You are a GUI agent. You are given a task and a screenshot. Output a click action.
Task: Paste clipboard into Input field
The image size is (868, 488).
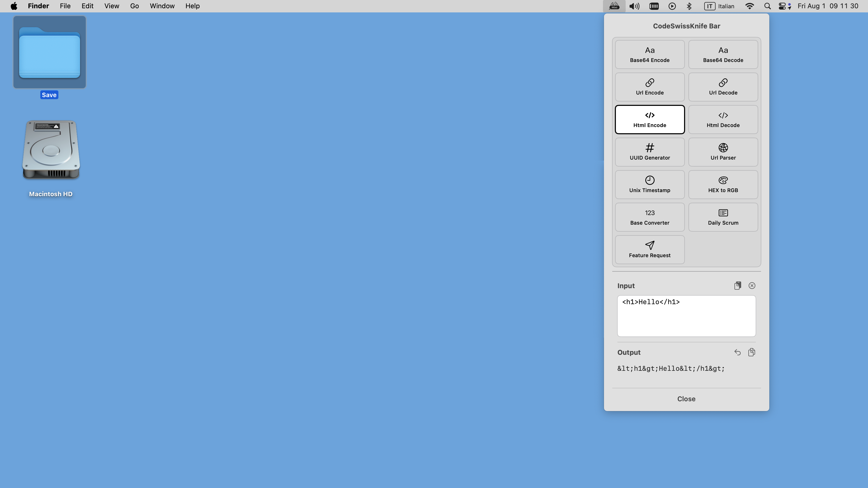tap(738, 286)
